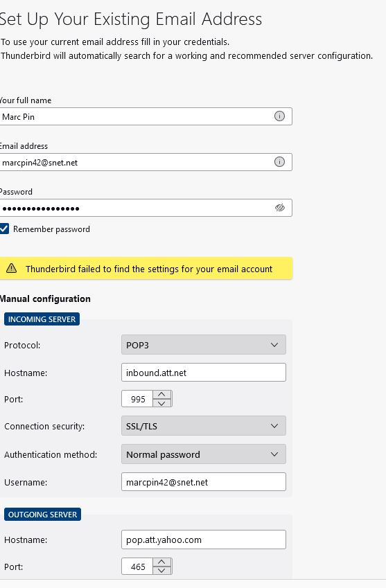Click the incoming Username field
The height and width of the screenshot is (588, 386).
pos(204,482)
